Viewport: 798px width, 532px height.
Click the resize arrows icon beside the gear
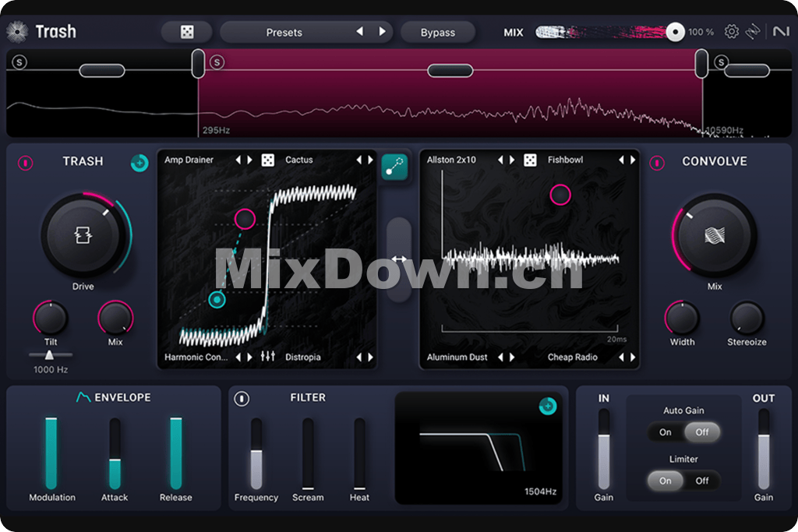click(x=753, y=31)
